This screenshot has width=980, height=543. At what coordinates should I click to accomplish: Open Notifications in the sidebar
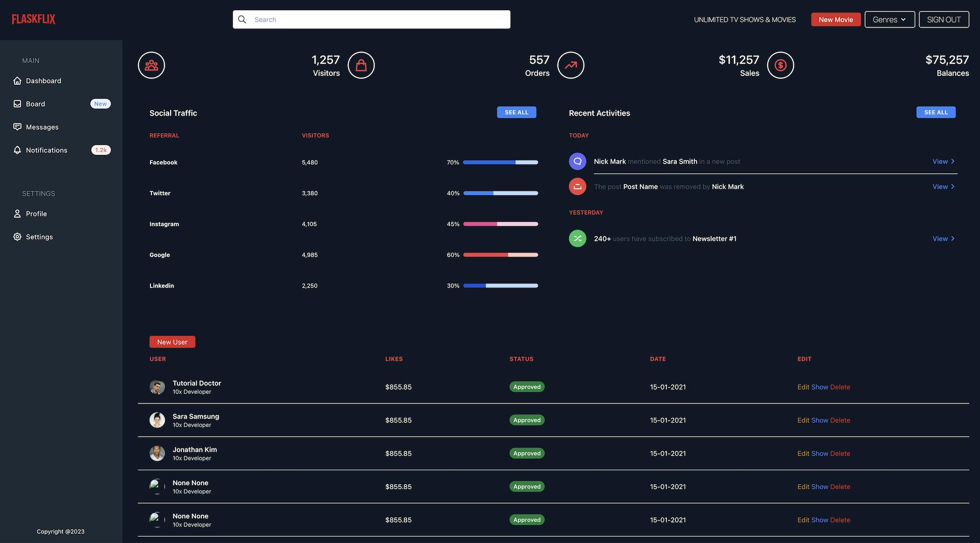(x=61, y=150)
